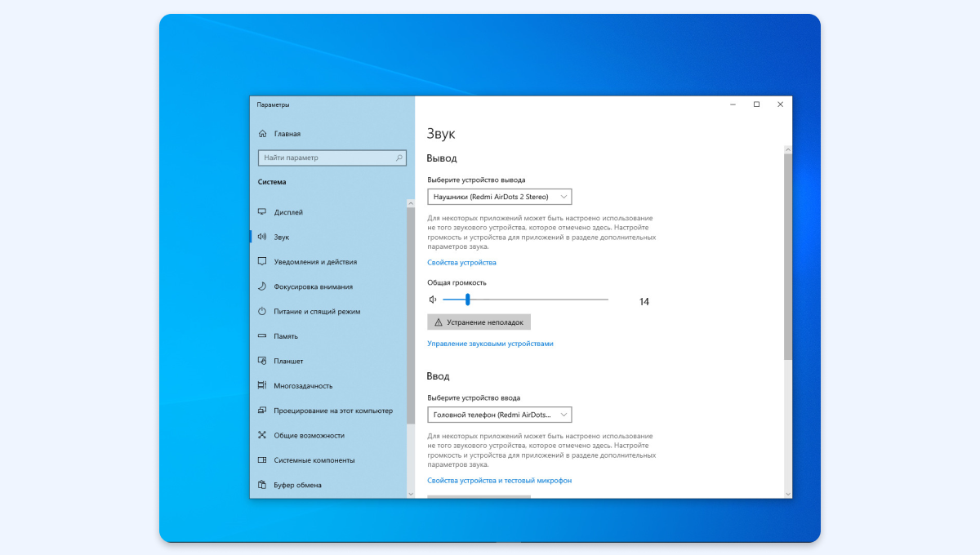The image size is (980, 555).
Task: Click the Home icon beside Главная
Action: tap(262, 134)
